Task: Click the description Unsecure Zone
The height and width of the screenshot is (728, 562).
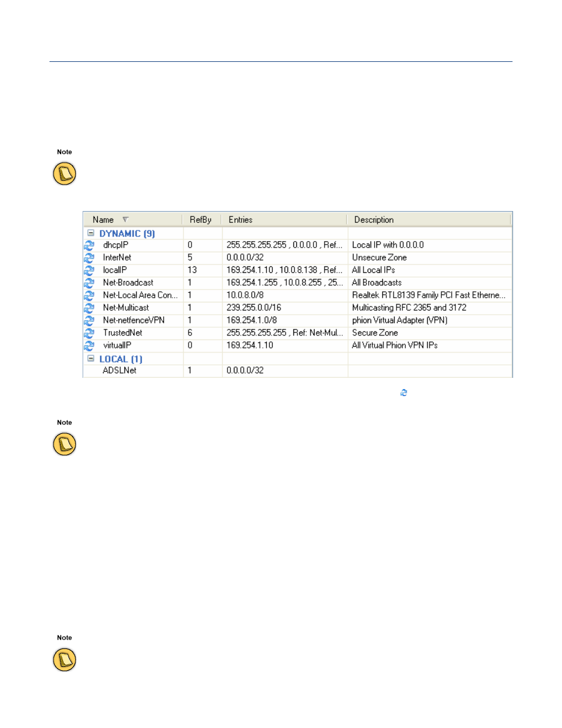Action: pos(379,258)
